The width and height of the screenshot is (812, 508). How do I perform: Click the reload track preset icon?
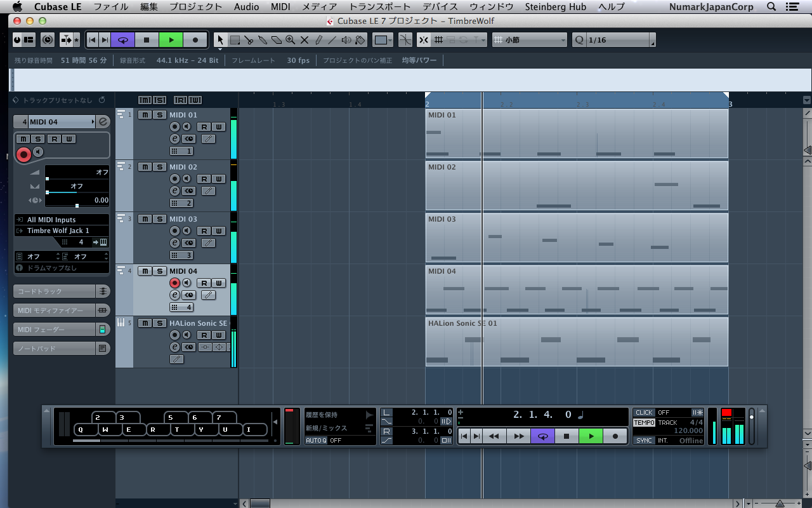coord(101,100)
